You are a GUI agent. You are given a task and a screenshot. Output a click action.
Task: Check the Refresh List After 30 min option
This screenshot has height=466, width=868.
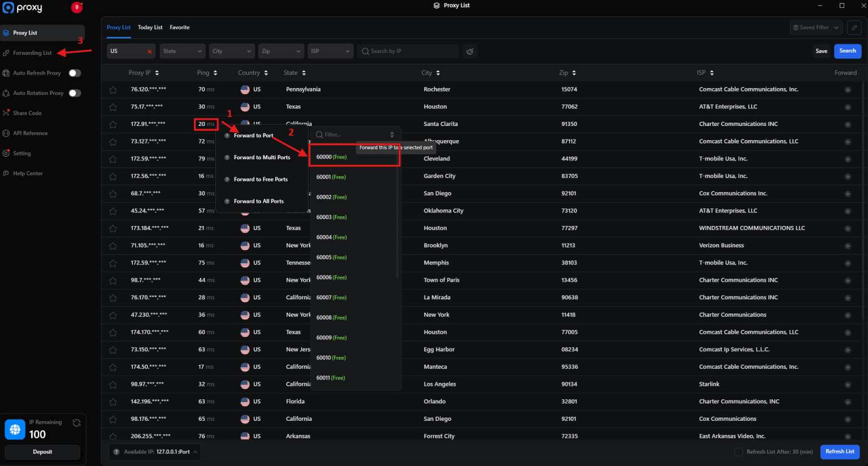click(739, 451)
